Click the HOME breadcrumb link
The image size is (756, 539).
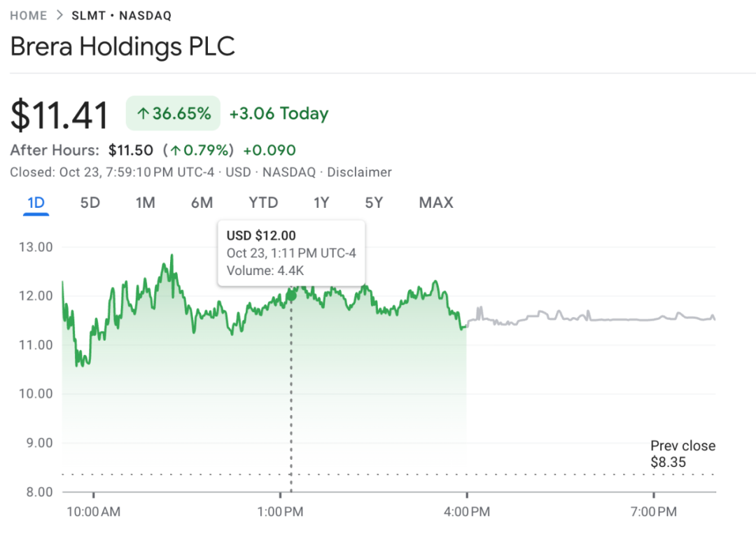click(29, 15)
